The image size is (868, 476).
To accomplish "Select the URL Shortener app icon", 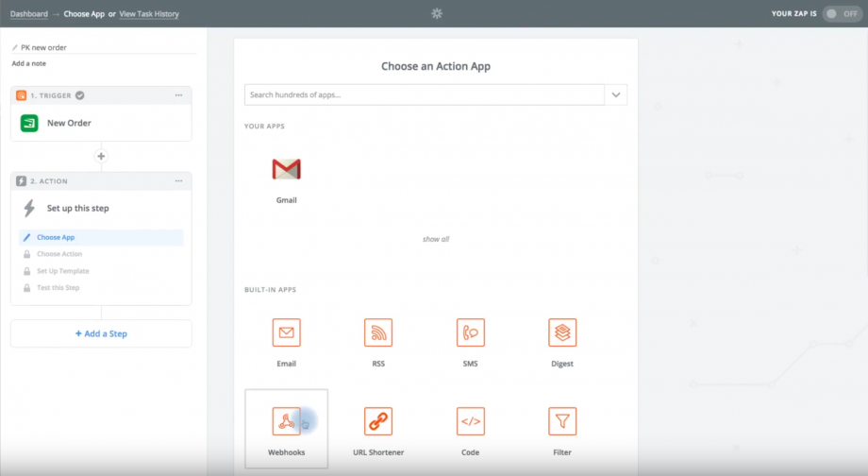I will tap(378, 421).
